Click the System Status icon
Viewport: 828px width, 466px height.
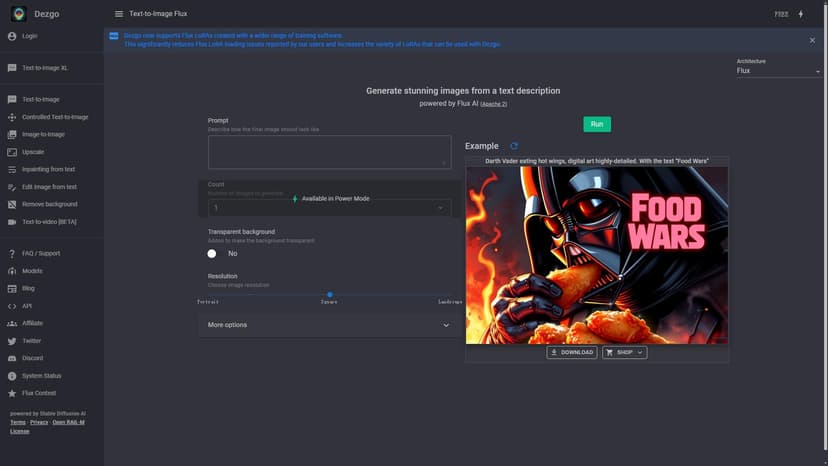pos(12,376)
